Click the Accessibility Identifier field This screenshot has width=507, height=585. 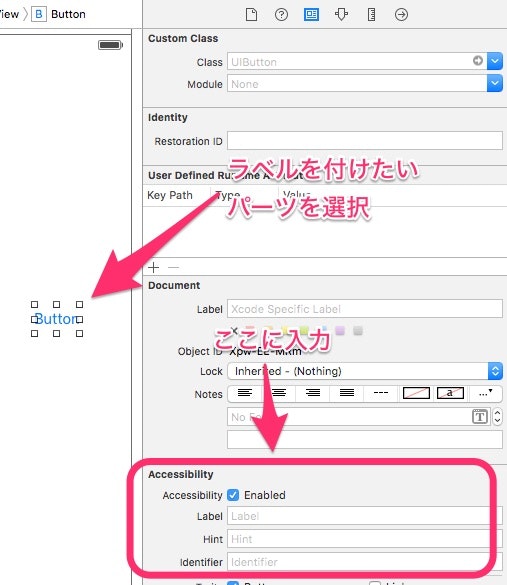point(365,562)
